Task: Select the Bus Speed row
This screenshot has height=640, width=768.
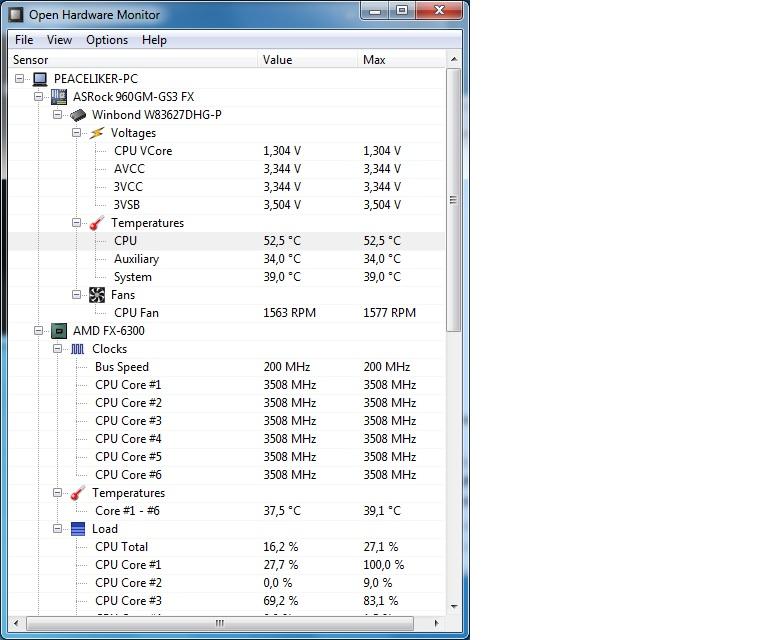Action: (x=227, y=367)
